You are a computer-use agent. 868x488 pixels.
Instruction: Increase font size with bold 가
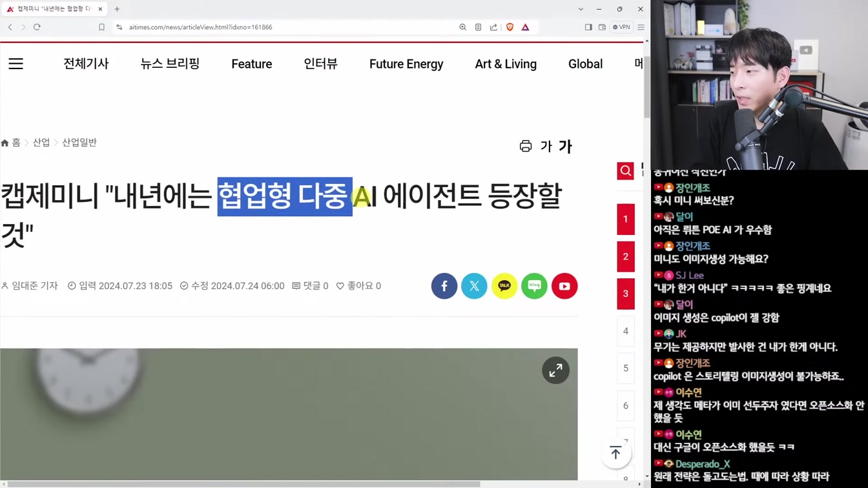[x=566, y=147]
